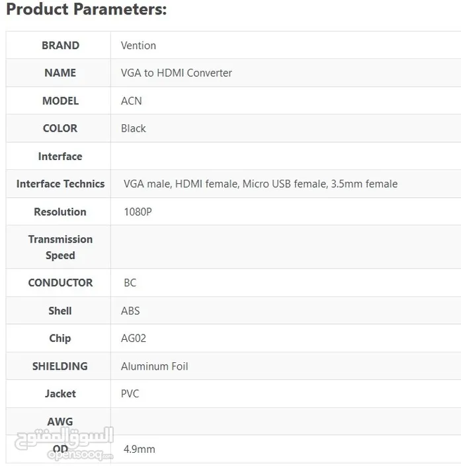Click the Aluminum Foil shielding value
Viewport: 461px width, 476px height.
(x=154, y=366)
